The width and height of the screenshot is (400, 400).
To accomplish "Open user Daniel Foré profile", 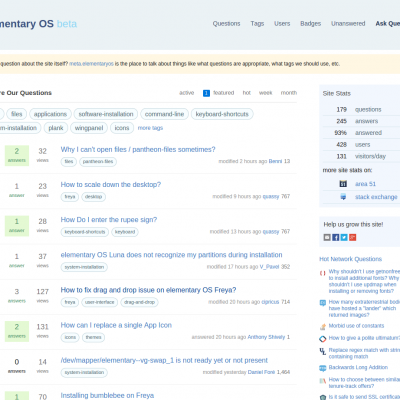I will click(x=261, y=372).
